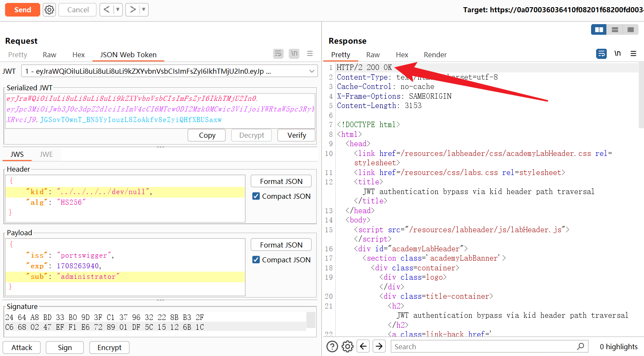Select side-by-side layout icon

click(x=599, y=30)
